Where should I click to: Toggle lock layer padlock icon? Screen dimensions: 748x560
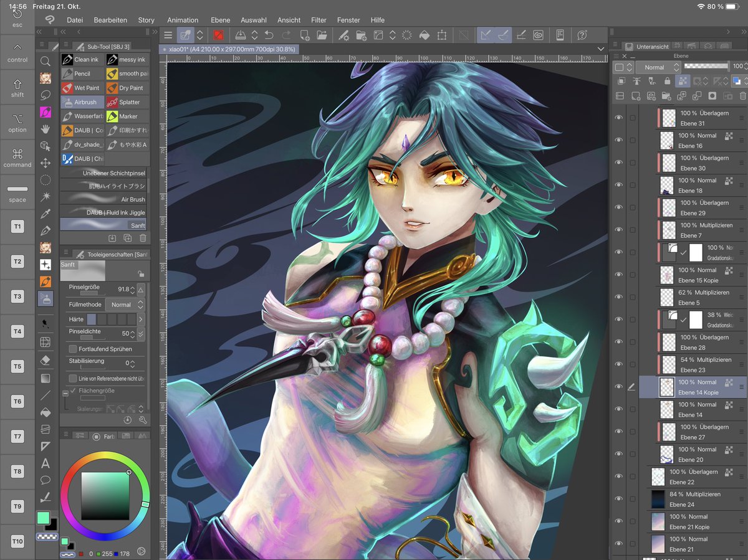(668, 81)
